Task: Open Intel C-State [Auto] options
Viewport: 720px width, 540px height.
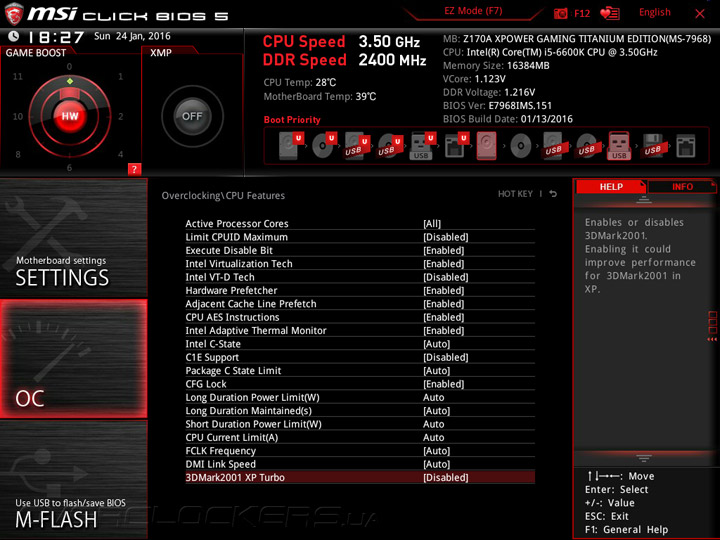Action: pyautogui.click(x=436, y=343)
